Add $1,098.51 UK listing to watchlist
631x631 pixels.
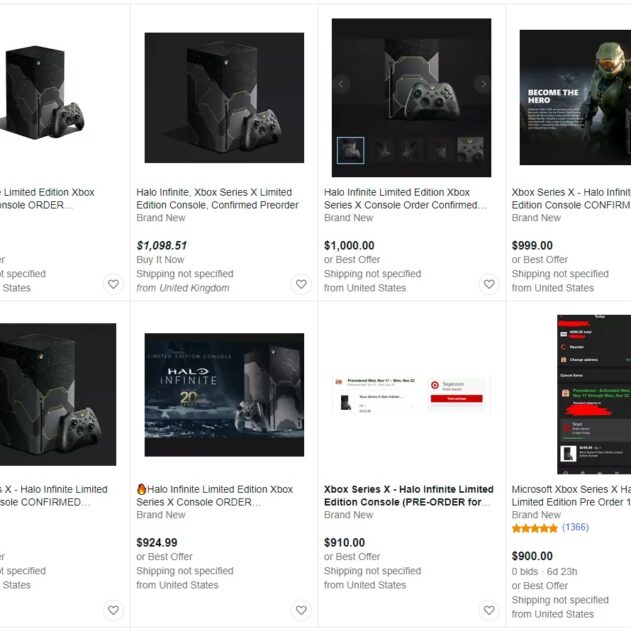301,284
